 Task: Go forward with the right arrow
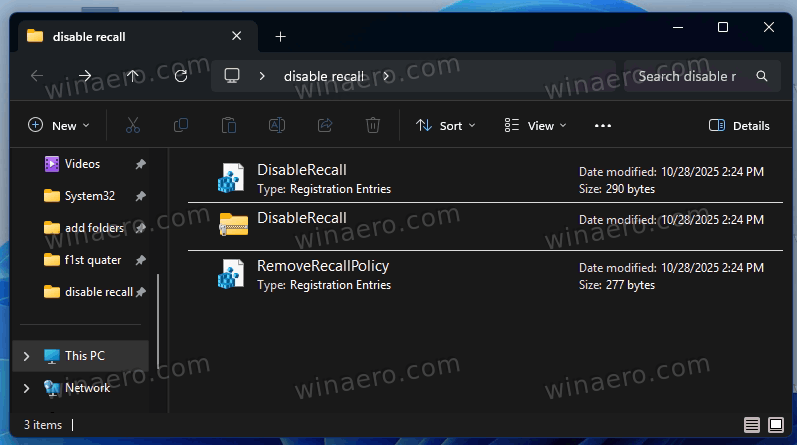point(85,76)
